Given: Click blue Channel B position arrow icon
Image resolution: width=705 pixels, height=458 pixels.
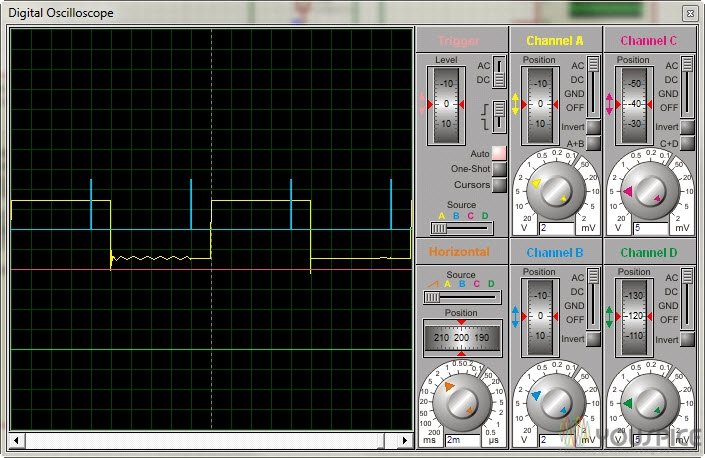Looking at the screenshot, I should pos(515,316).
